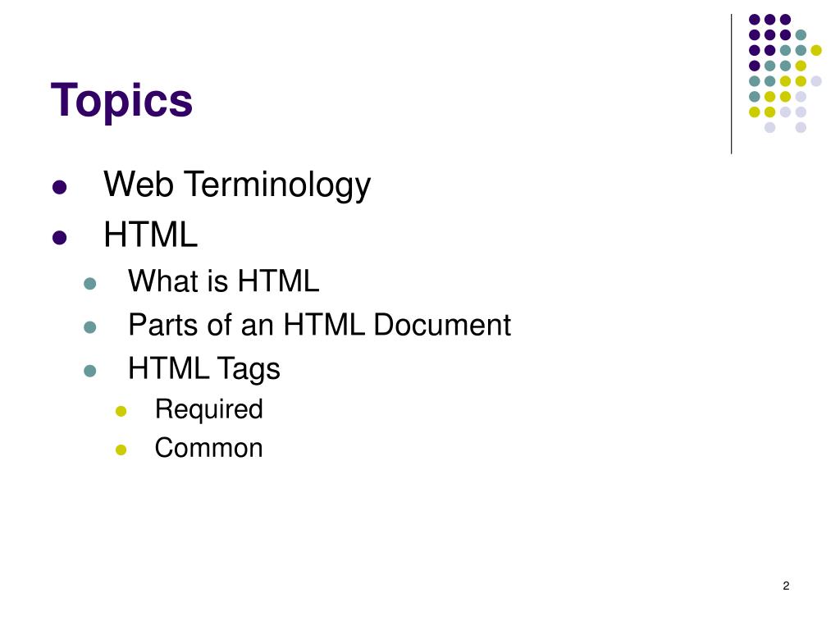Select the HTML Tags sub-item

[204, 368]
